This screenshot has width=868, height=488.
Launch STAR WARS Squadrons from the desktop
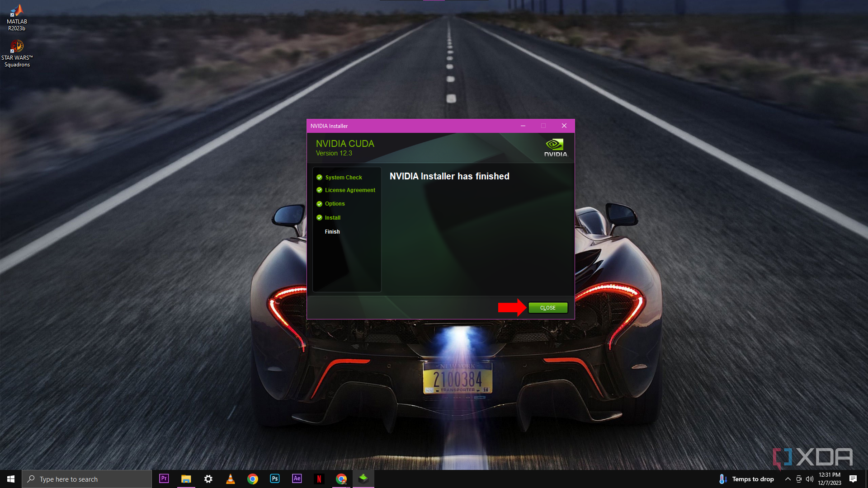tap(17, 47)
